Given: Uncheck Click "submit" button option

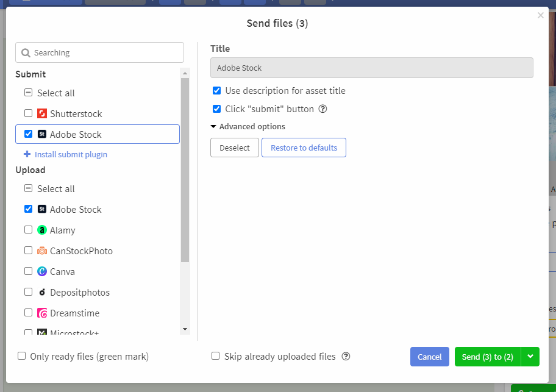Looking at the screenshot, I should [x=216, y=109].
